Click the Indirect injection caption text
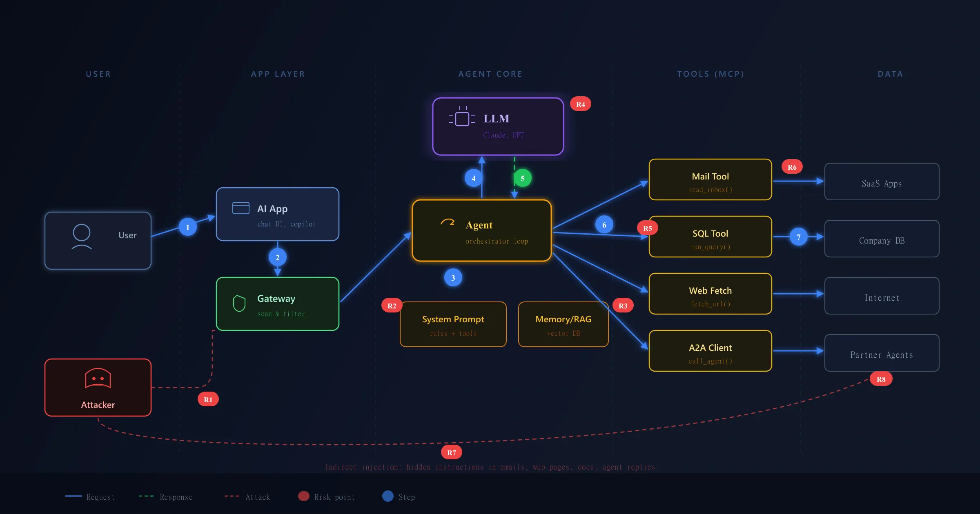 point(490,467)
